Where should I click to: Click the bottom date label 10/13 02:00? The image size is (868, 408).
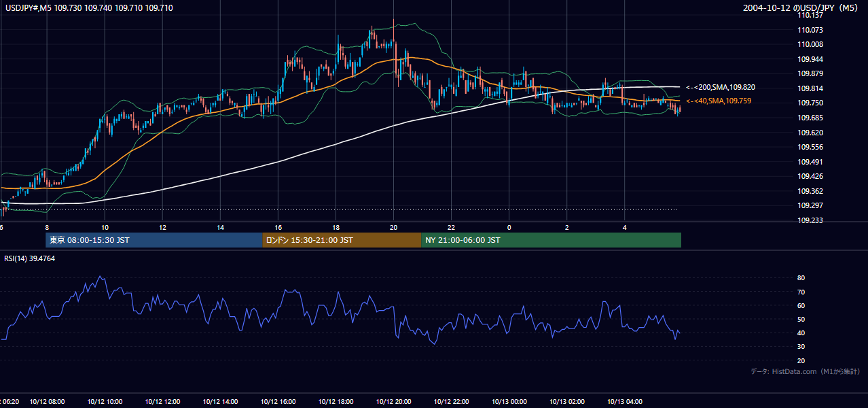point(567,402)
